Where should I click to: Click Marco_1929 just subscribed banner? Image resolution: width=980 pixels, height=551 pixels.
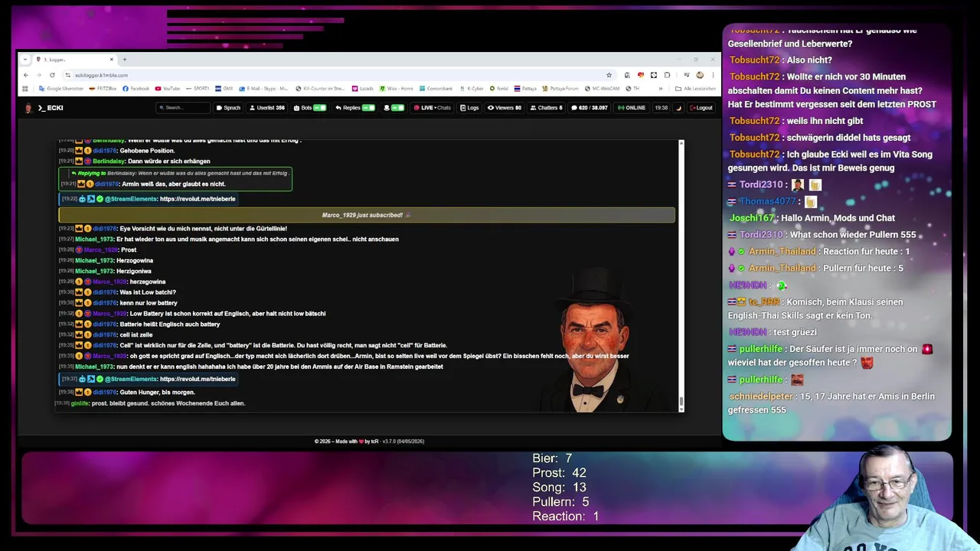367,215
